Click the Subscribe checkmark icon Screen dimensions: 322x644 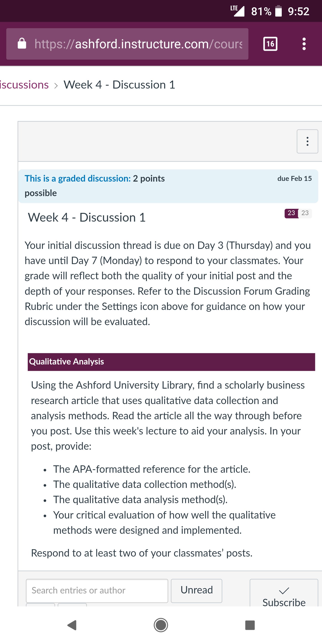(284, 591)
